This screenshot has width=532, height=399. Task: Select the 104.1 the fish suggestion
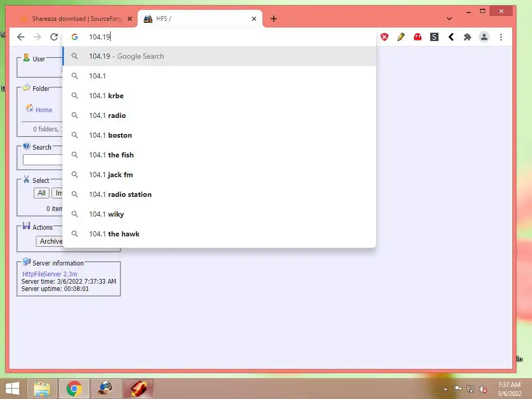click(x=220, y=155)
